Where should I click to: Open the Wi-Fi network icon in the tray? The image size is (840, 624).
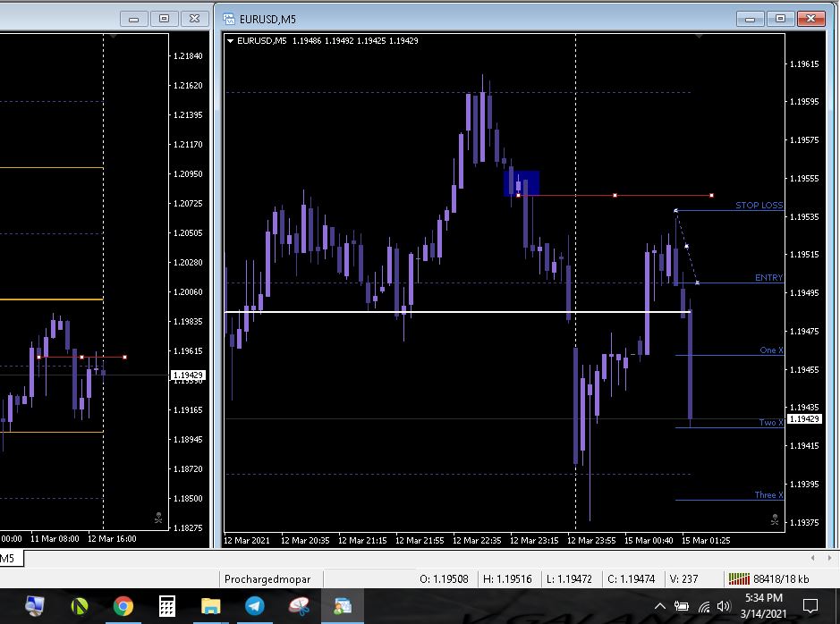click(704, 606)
